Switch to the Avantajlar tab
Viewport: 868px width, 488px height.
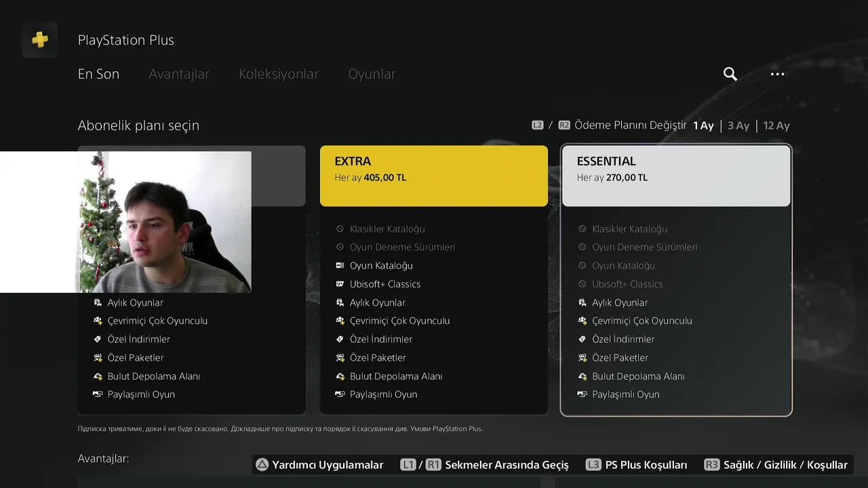tap(179, 74)
